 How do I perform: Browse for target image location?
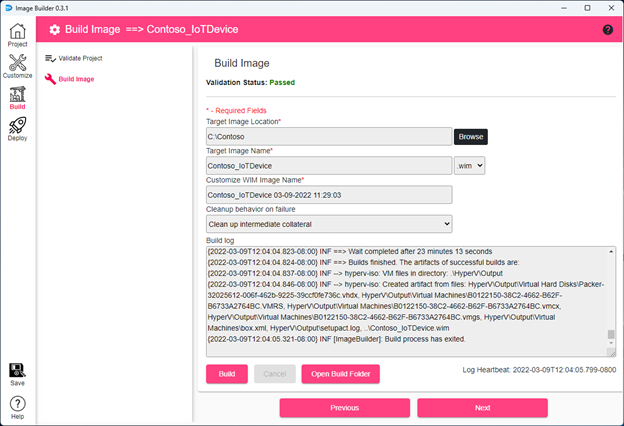click(x=471, y=137)
